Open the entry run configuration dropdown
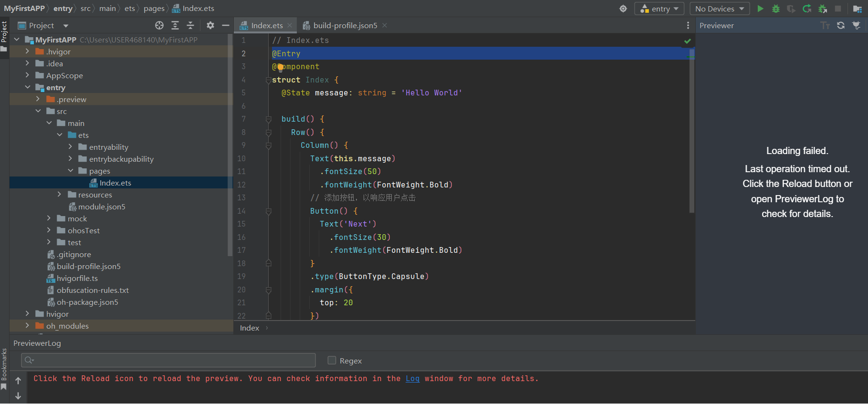The height and width of the screenshot is (404, 868). click(x=659, y=9)
